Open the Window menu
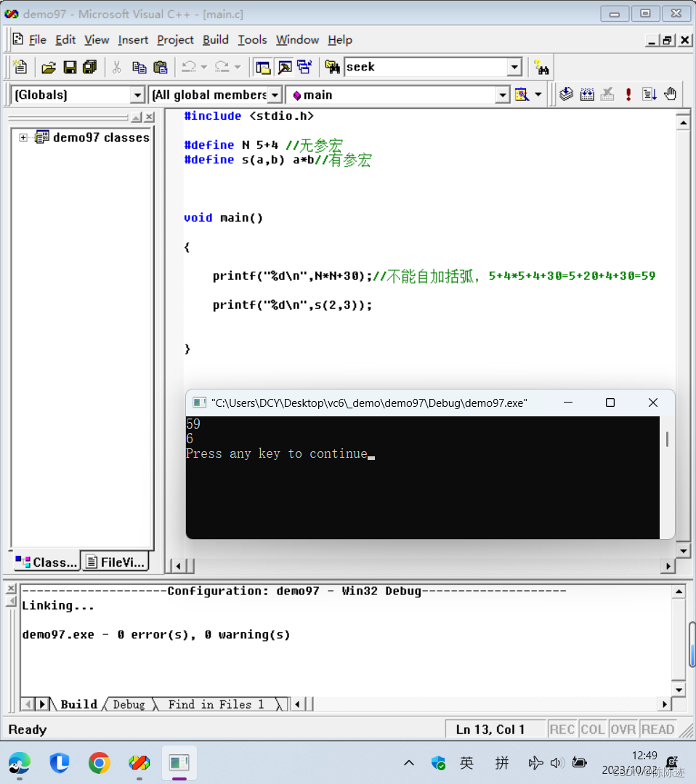 (297, 40)
